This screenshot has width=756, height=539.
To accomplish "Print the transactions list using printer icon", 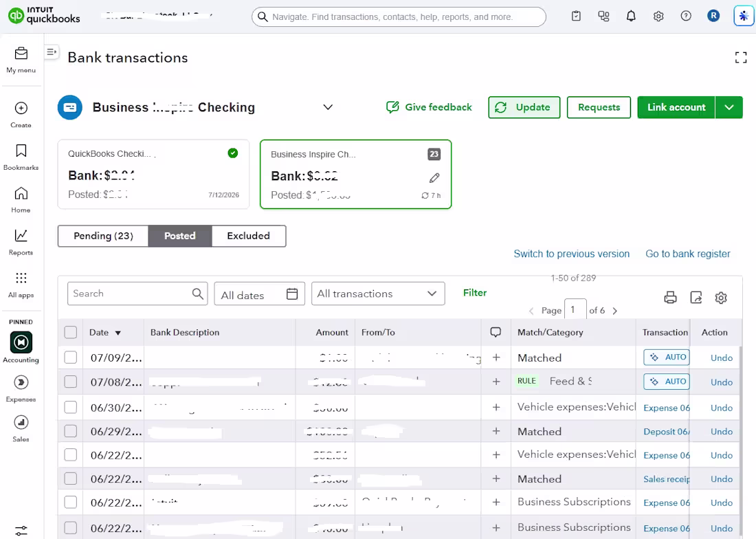I will pos(670,298).
